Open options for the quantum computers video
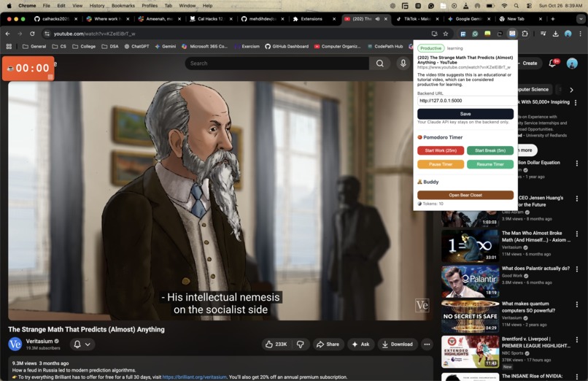588x381 pixels. pyautogui.click(x=577, y=304)
